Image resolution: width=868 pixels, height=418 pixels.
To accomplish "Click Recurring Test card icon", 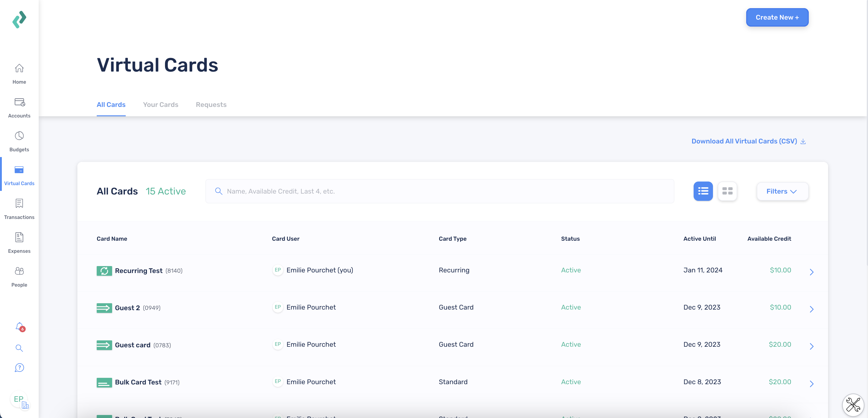I will [104, 271].
